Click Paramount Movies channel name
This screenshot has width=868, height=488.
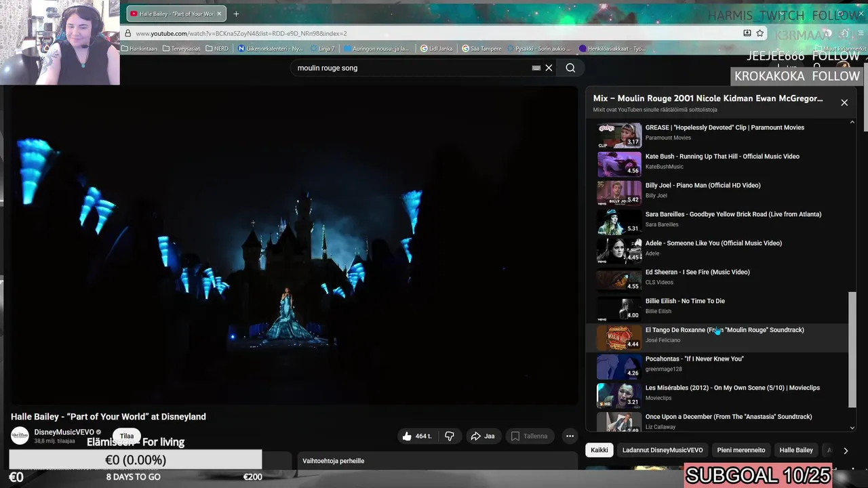pos(668,138)
